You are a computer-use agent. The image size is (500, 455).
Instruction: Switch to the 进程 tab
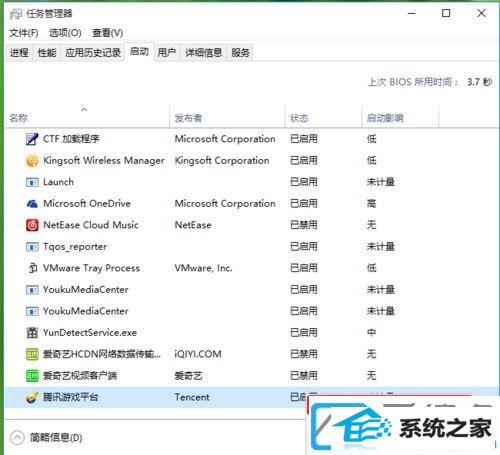click(x=19, y=53)
